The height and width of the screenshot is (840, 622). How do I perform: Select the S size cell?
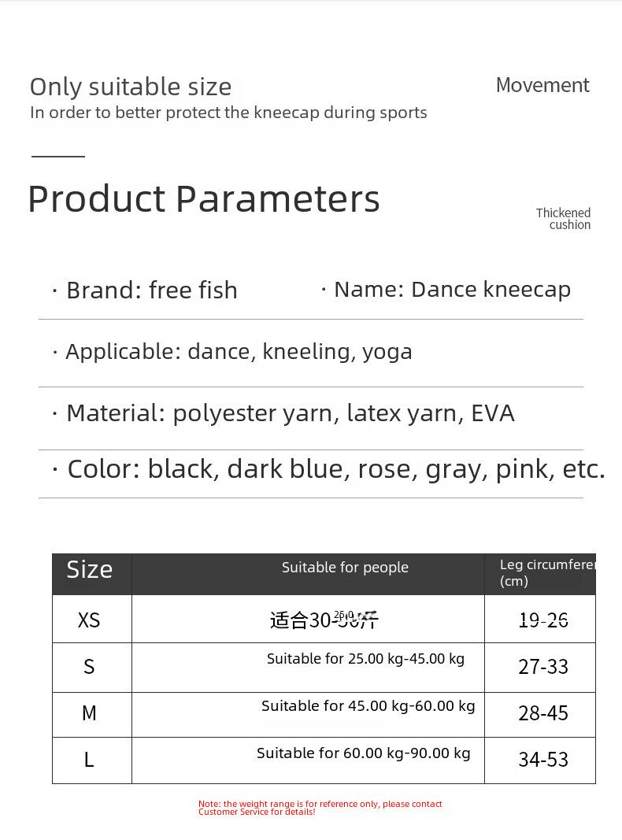(89, 667)
